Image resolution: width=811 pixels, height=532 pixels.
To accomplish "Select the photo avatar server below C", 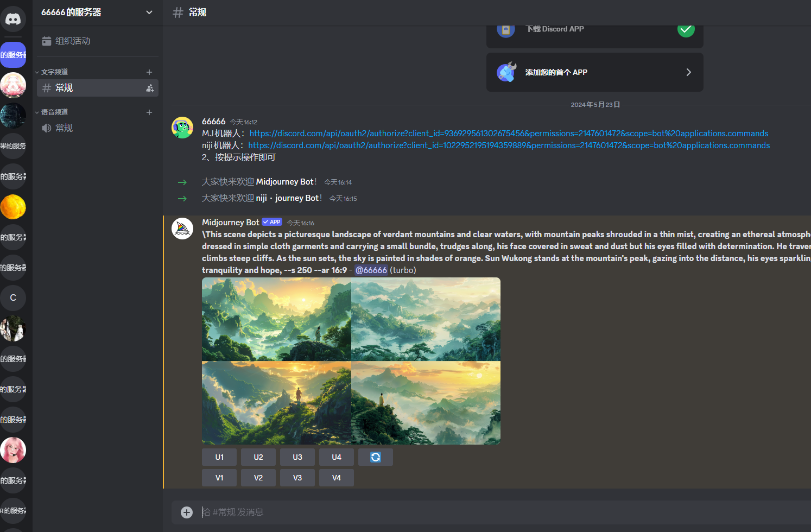I will [13, 328].
